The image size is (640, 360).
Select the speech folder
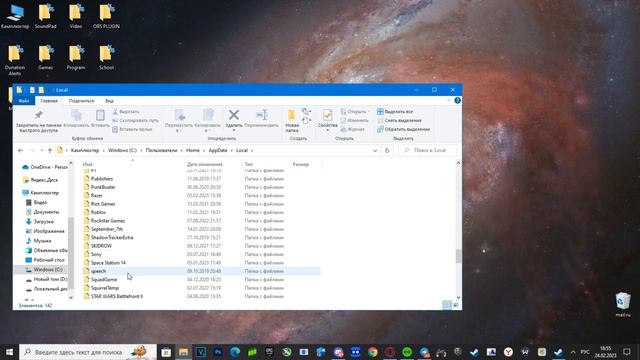pyautogui.click(x=98, y=271)
